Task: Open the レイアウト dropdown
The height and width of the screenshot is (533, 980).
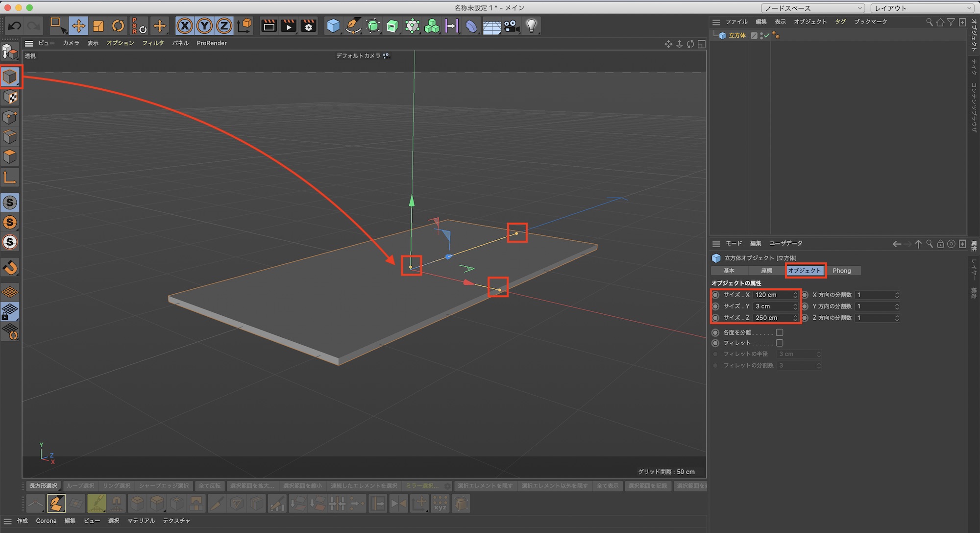Action: click(x=922, y=8)
